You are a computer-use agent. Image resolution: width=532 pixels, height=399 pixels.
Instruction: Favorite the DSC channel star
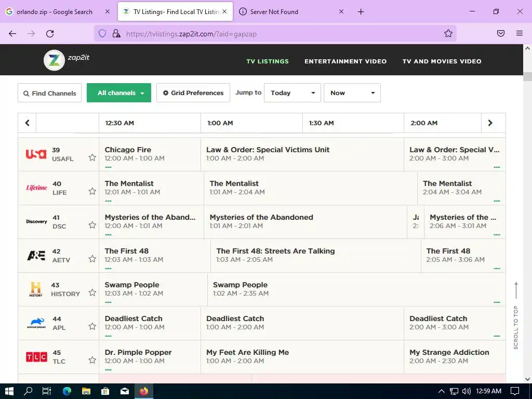pyautogui.click(x=92, y=225)
